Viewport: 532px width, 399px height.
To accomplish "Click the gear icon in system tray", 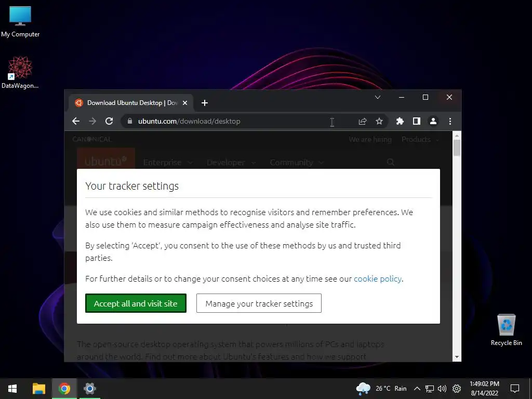I will click(x=457, y=389).
